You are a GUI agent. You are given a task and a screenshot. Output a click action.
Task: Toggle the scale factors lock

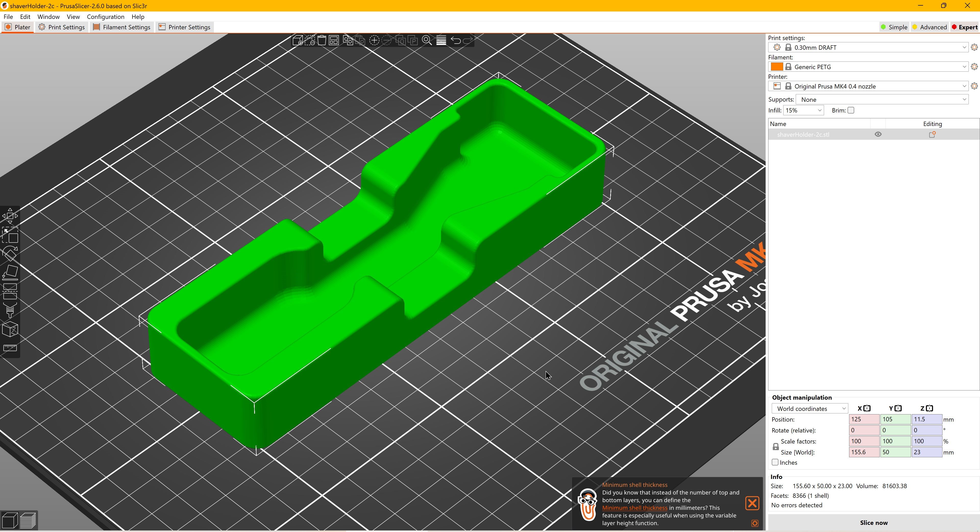pos(776,447)
